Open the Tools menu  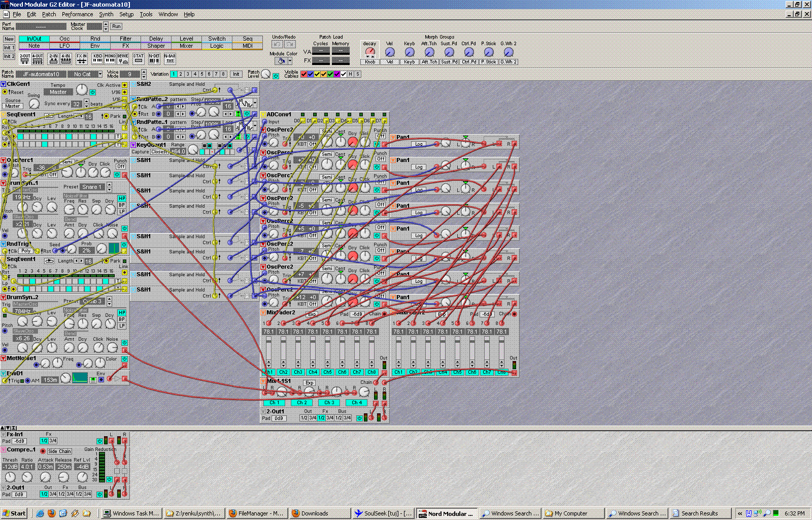click(146, 14)
